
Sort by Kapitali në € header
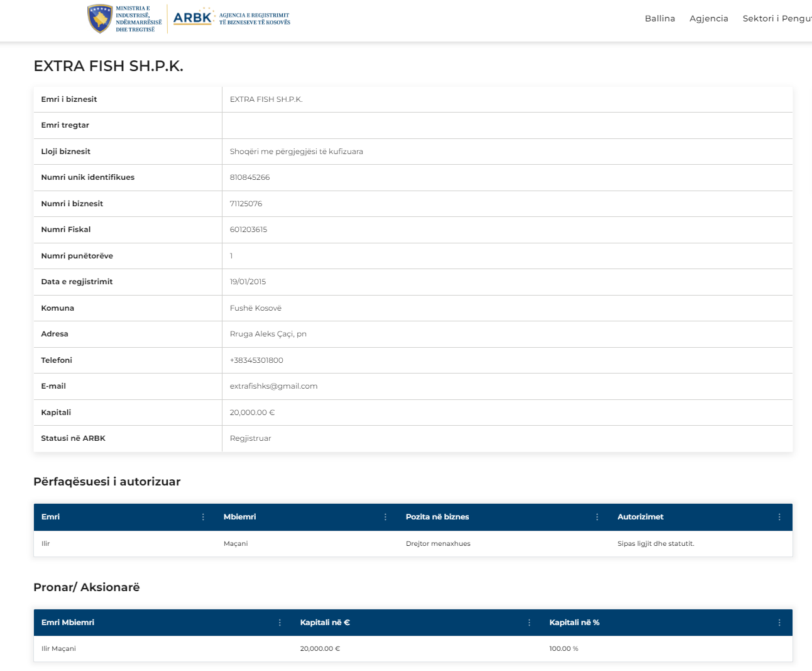325,623
